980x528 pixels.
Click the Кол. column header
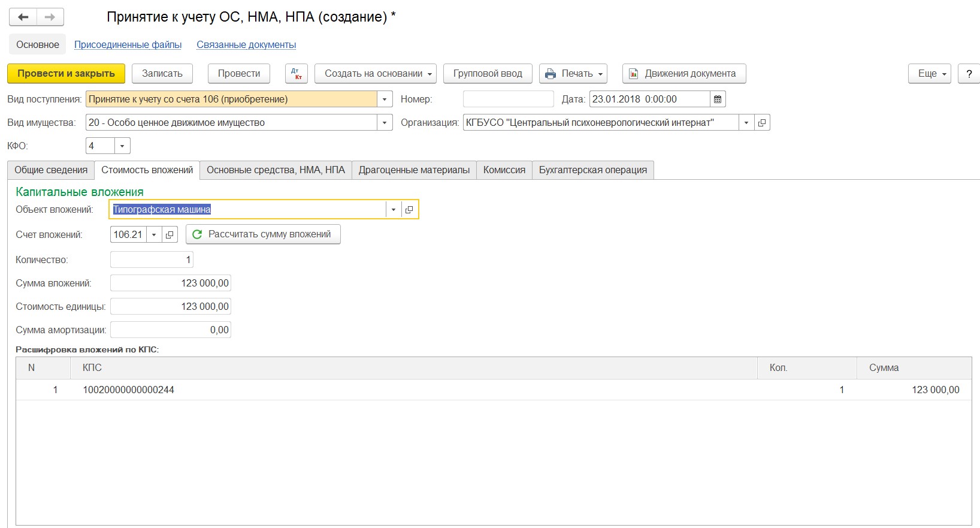pyautogui.click(x=807, y=368)
